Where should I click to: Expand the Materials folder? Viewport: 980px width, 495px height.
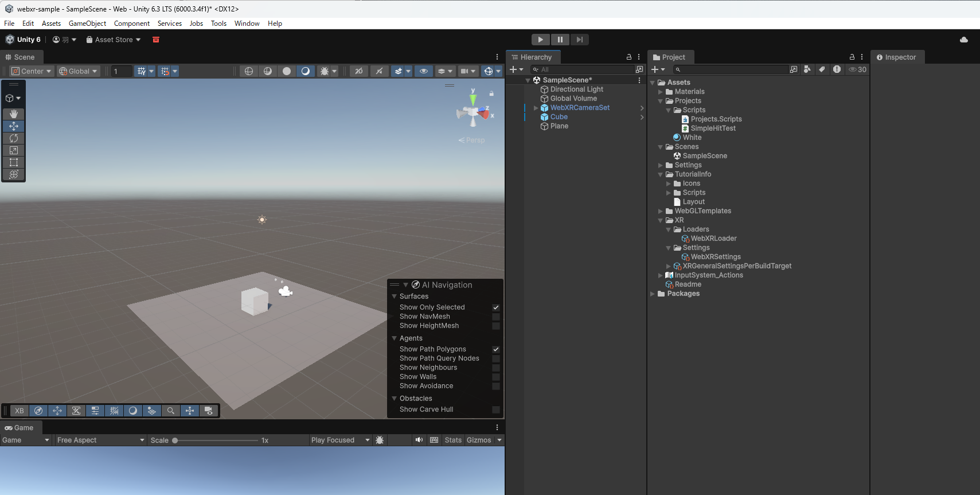661,92
